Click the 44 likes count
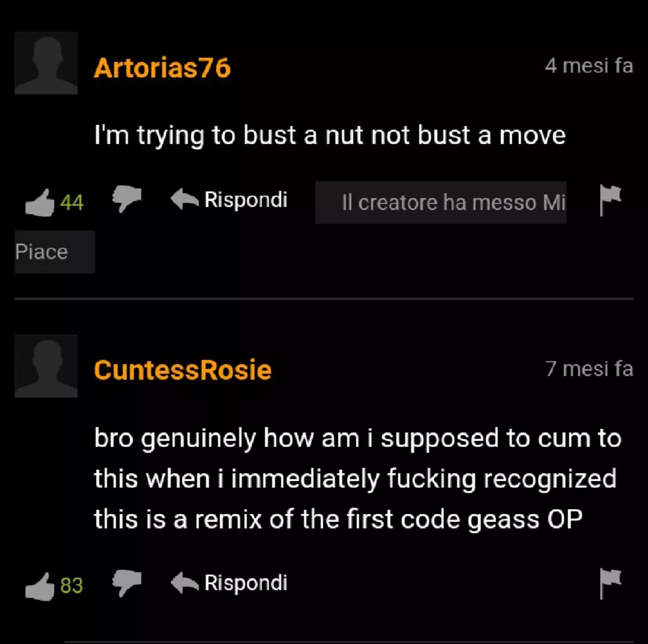 pos(72,203)
